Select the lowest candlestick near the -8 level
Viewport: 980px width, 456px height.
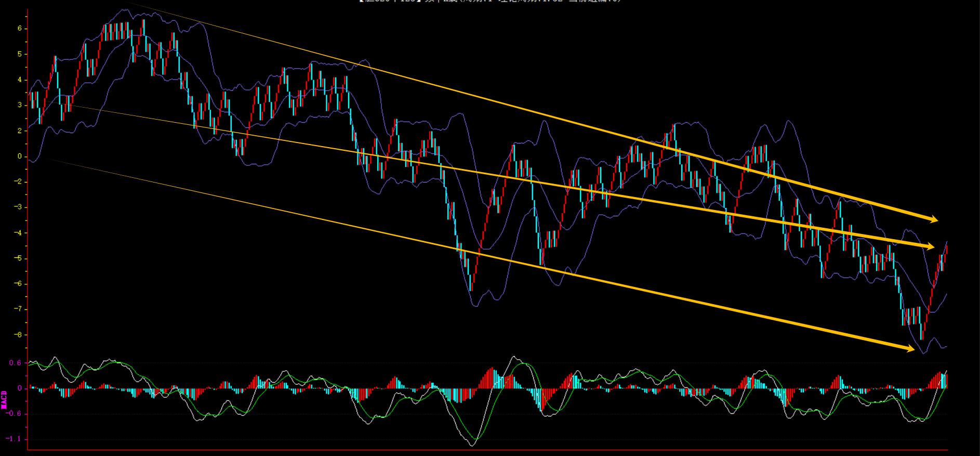point(921,333)
